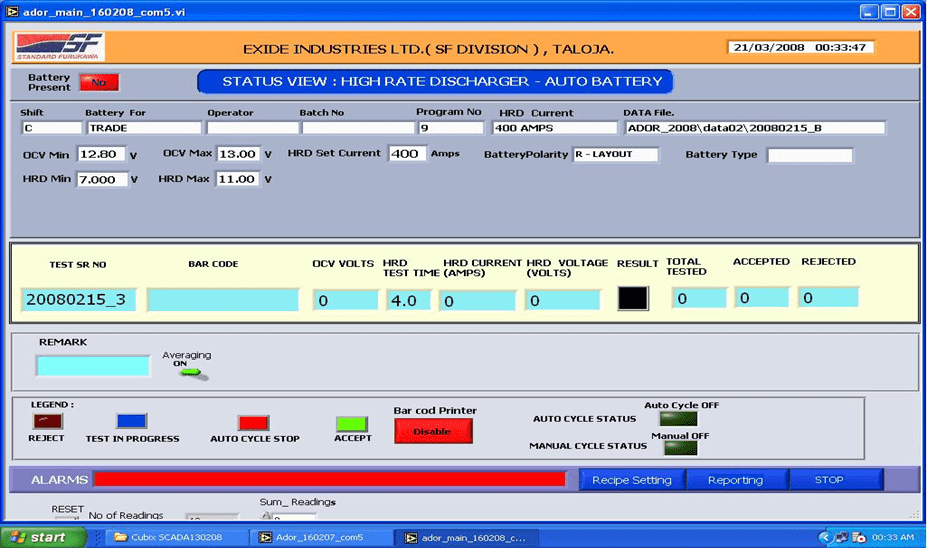Screen dimensions: 927x548
Task: Toggle the Battery Present indicator
Action: (x=99, y=82)
